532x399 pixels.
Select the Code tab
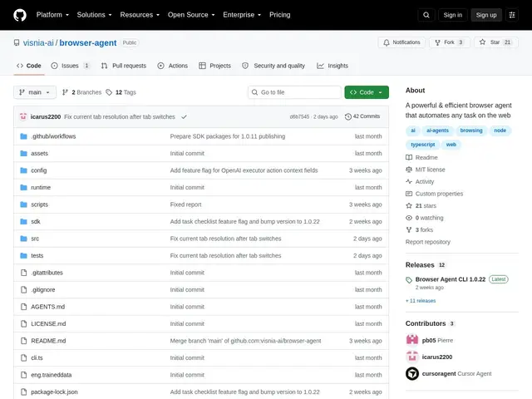click(x=29, y=66)
